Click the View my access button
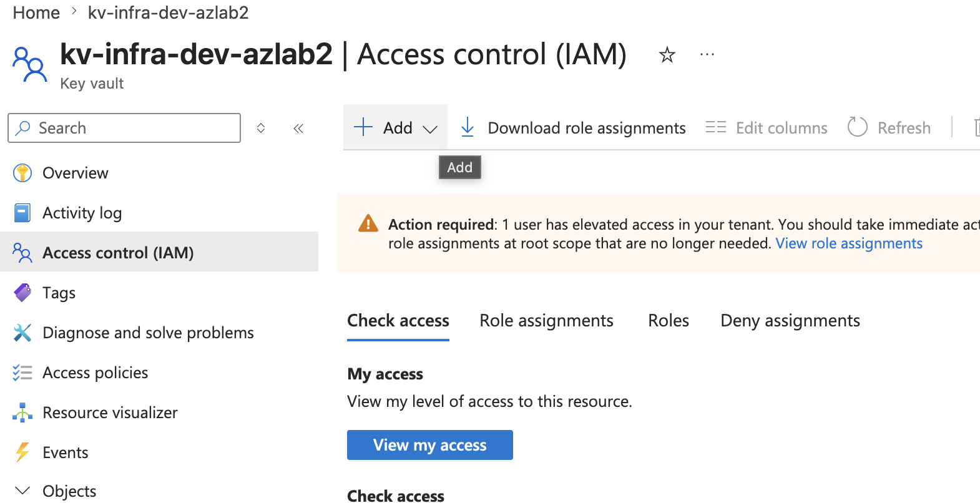The width and height of the screenshot is (980, 503). 430,445
